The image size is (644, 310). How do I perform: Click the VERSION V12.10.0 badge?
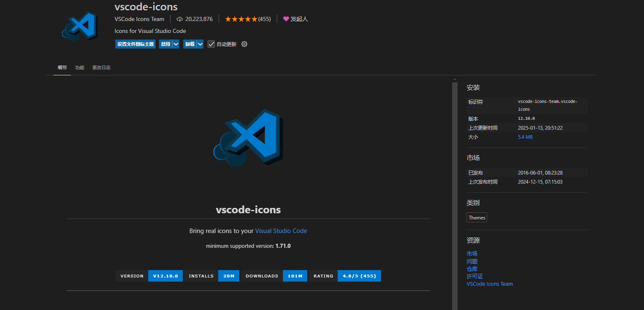pos(149,276)
